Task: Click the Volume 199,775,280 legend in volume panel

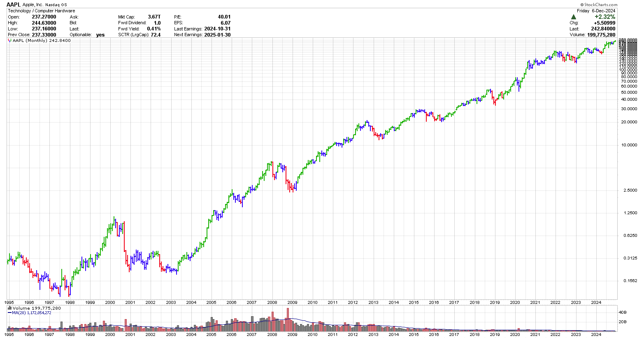Action: point(37,308)
